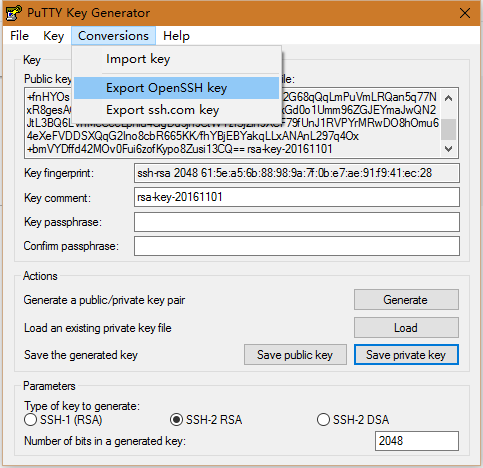Click the 'Key passphrase:' label
The image size is (483, 468).
coord(63,222)
